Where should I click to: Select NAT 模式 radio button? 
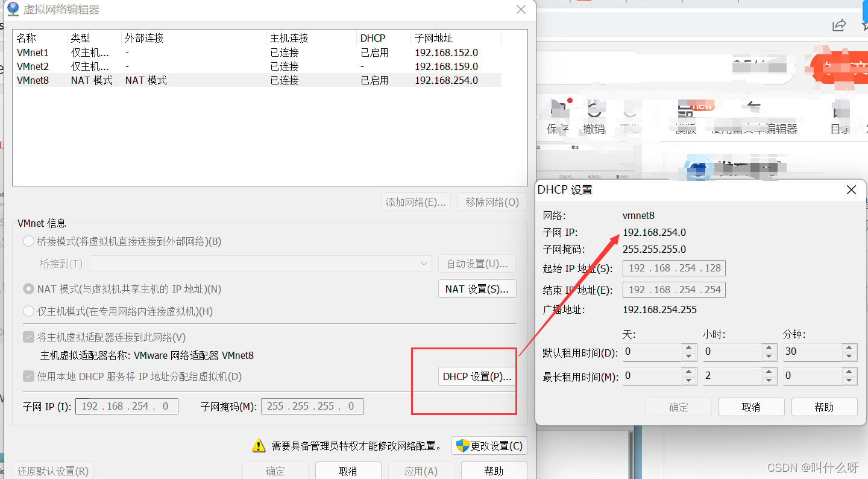point(28,289)
